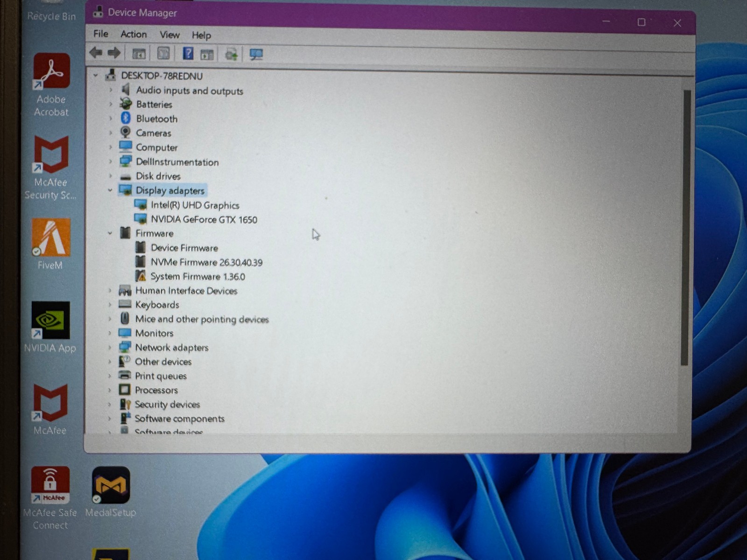Click the Processors chip icon
The image size is (747, 560).
pos(124,390)
